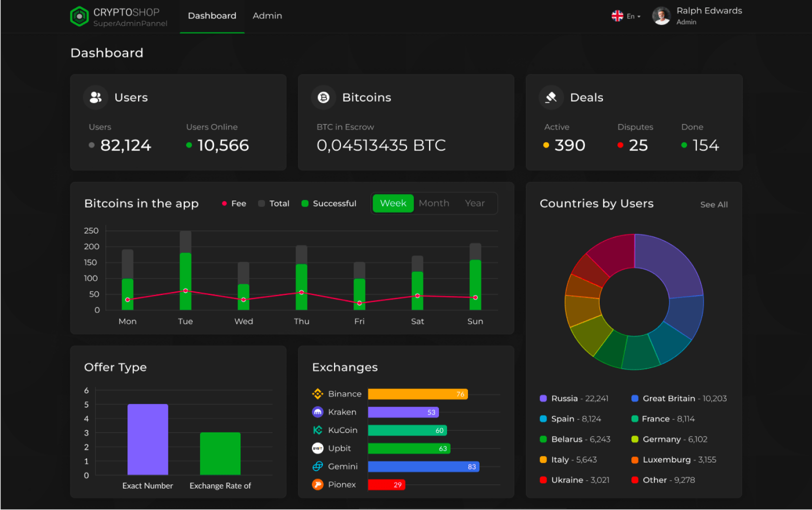This screenshot has width=812, height=510.
Task: Click the Bitcoins coin icon
Action: tap(323, 97)
